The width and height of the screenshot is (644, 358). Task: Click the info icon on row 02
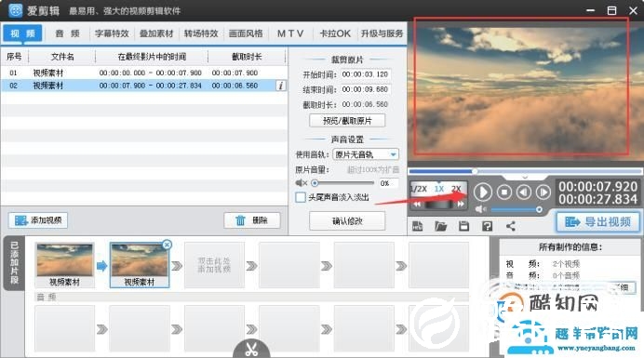281,86
